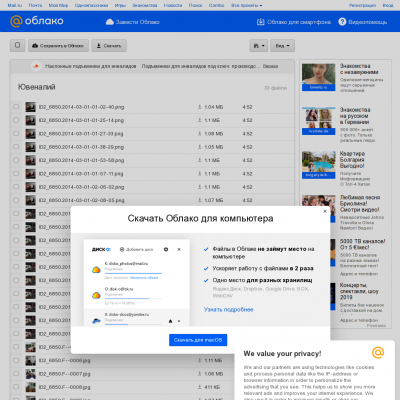Click the download icon for F---0008.jpg, 411 КБ
The image size is (400, 400).
199,387
